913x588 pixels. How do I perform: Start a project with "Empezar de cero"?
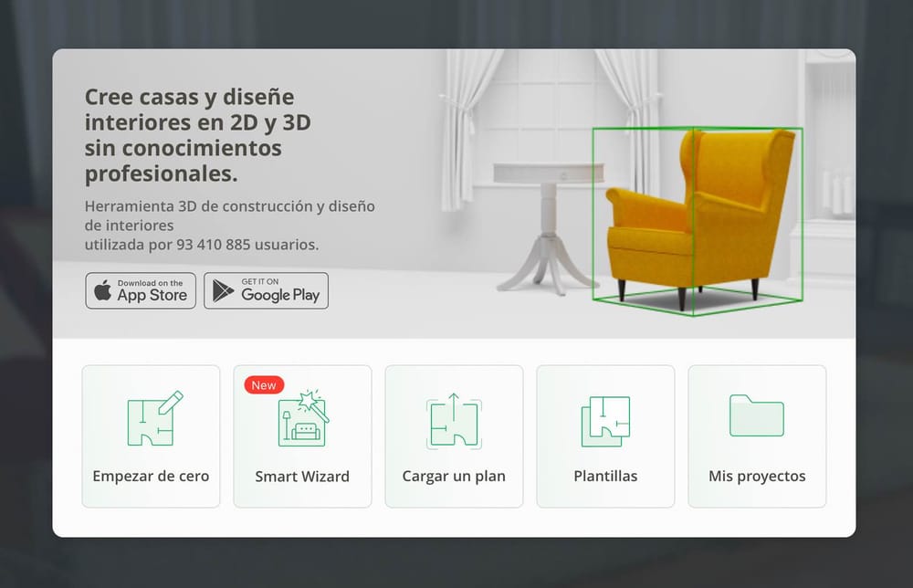(150, 436)
